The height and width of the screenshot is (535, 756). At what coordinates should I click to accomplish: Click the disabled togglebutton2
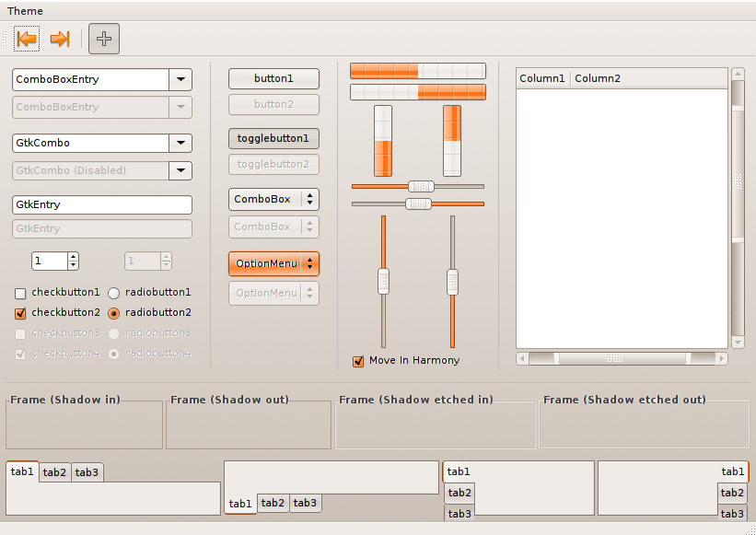[273, 164]
